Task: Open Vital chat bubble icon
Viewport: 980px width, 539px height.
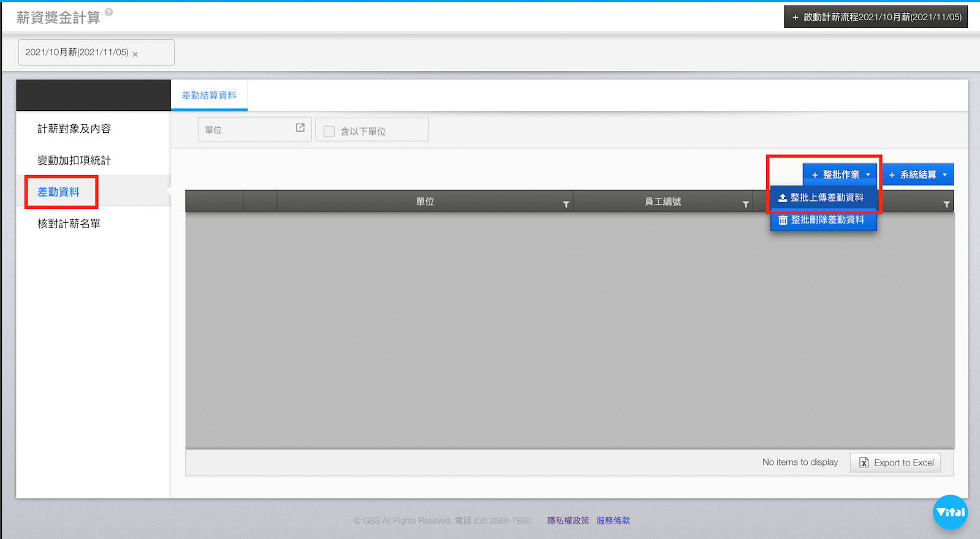Action: tap(950, 512)
